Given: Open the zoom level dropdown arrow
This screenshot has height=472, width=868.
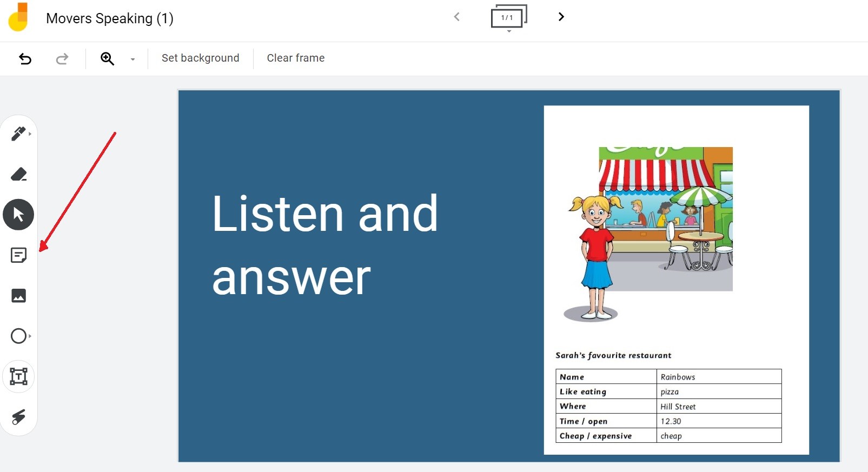Looking at the screenshot, I should [133, 59].
